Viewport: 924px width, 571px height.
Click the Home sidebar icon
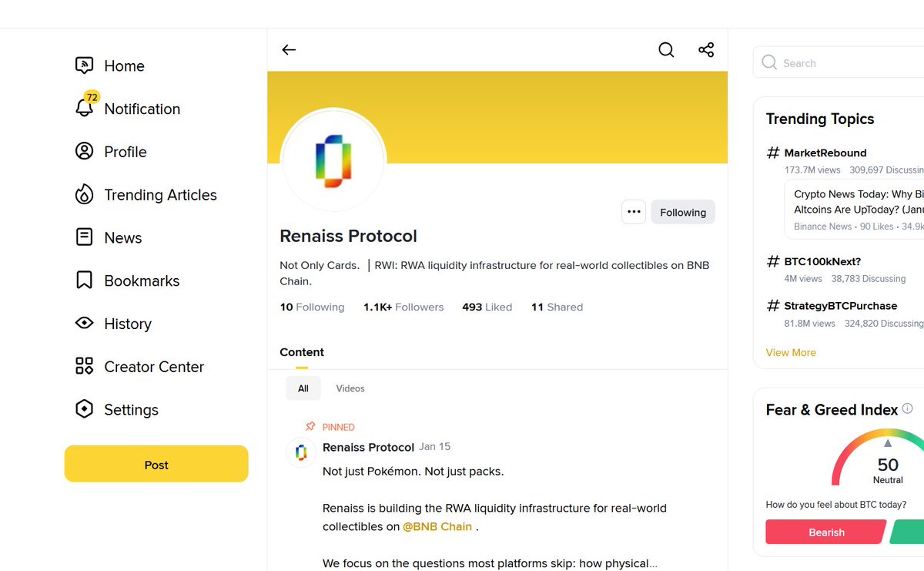click(x=84, y=65)
